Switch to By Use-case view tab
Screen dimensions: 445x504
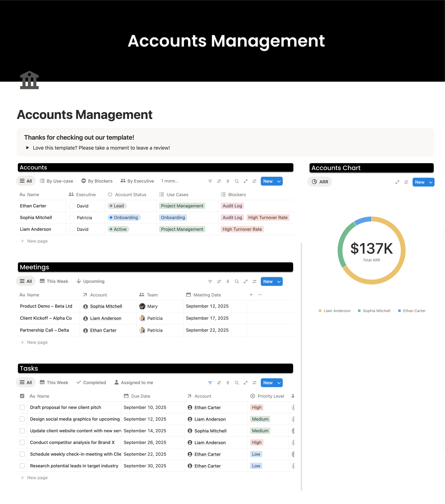pos(56,181)
